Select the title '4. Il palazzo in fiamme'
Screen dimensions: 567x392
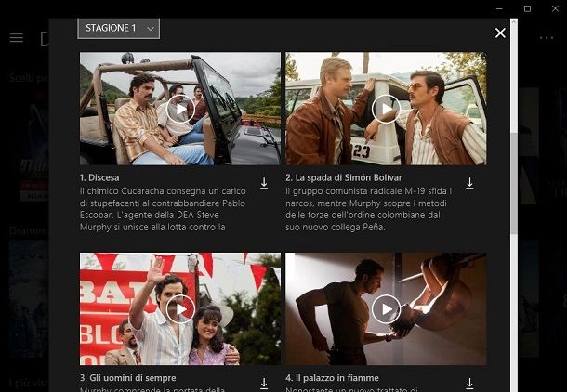coord(332,378)
